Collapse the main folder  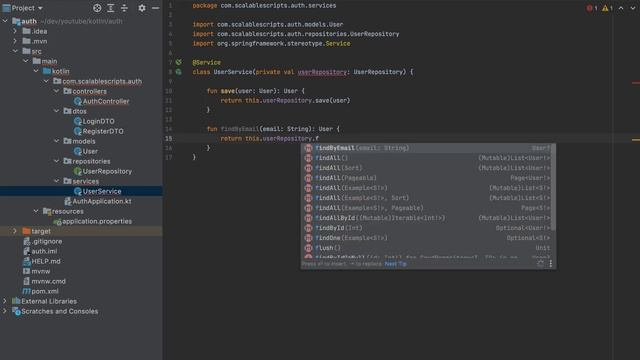tap(26, 61)
